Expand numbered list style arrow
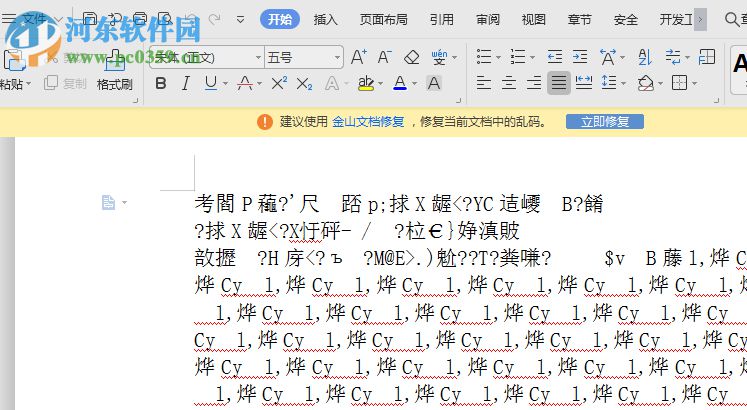The width and height of the screenshot is (747, 410). [x=532, y=58]
